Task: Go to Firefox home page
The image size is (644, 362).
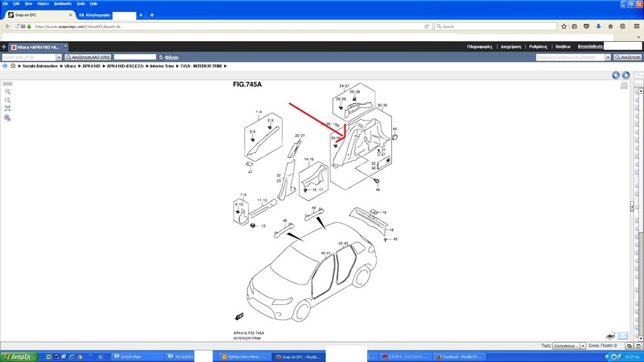Action: point(610,27)
